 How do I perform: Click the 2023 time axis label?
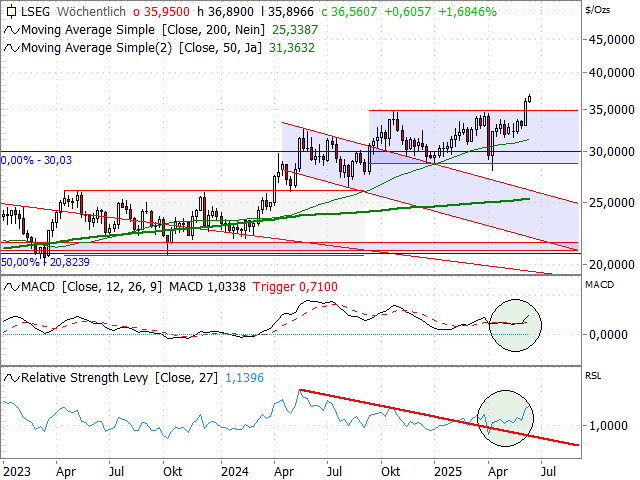17,472
